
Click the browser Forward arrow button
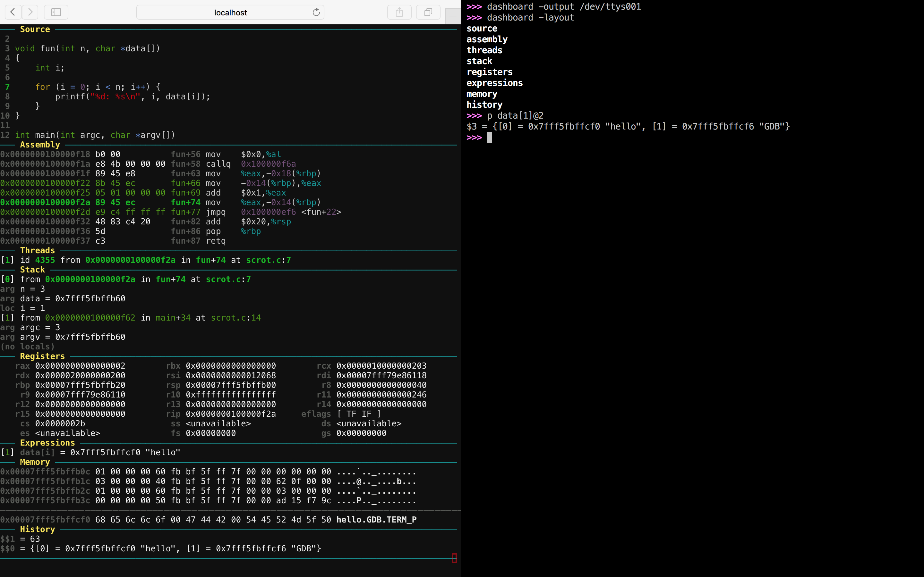[30, 12]
